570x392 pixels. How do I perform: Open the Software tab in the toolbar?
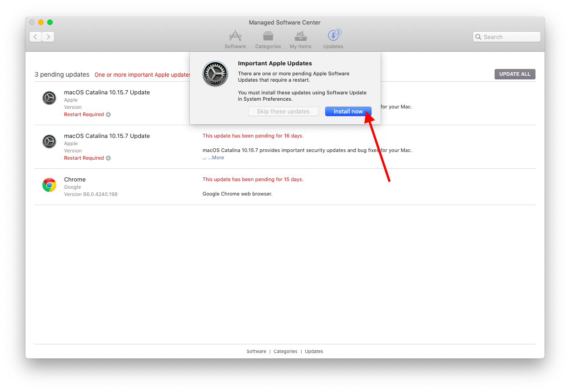(x=235, y=39)
